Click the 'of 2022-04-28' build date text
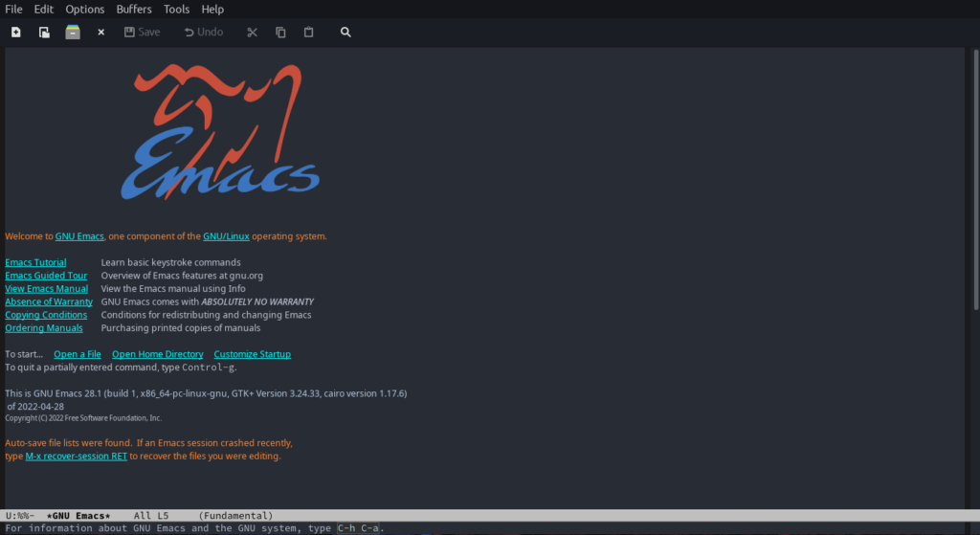The height and width of the screenshot is (535, 980). coord(35,407)
